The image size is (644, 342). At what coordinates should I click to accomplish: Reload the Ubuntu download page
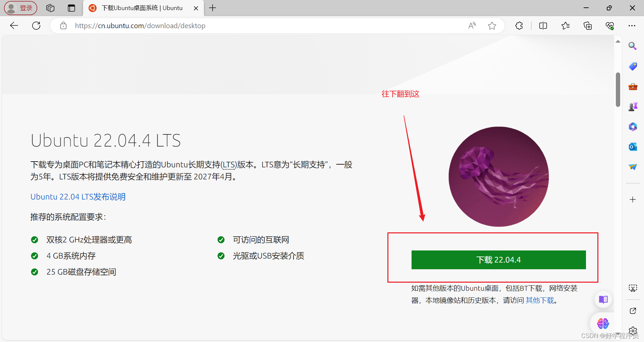(36, 25)
